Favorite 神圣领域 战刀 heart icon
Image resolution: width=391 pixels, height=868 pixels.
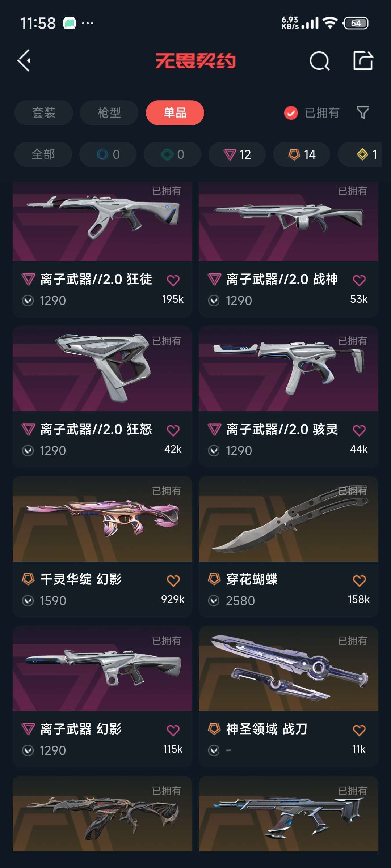359,730
